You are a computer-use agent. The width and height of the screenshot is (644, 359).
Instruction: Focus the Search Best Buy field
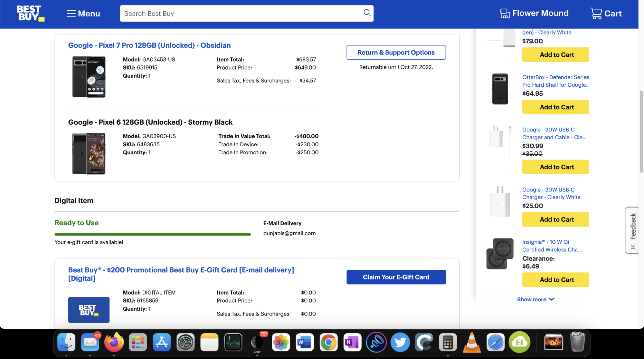(x=241, y=14)
